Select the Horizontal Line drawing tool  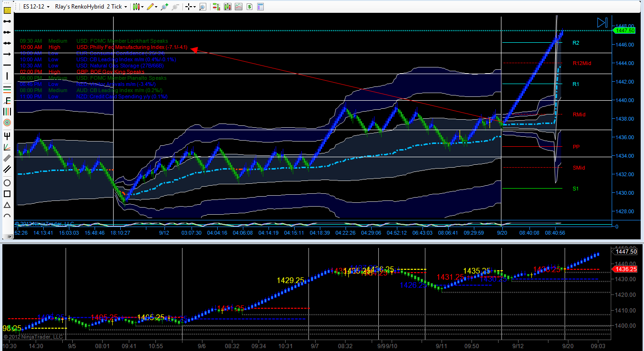pos(7,66)
